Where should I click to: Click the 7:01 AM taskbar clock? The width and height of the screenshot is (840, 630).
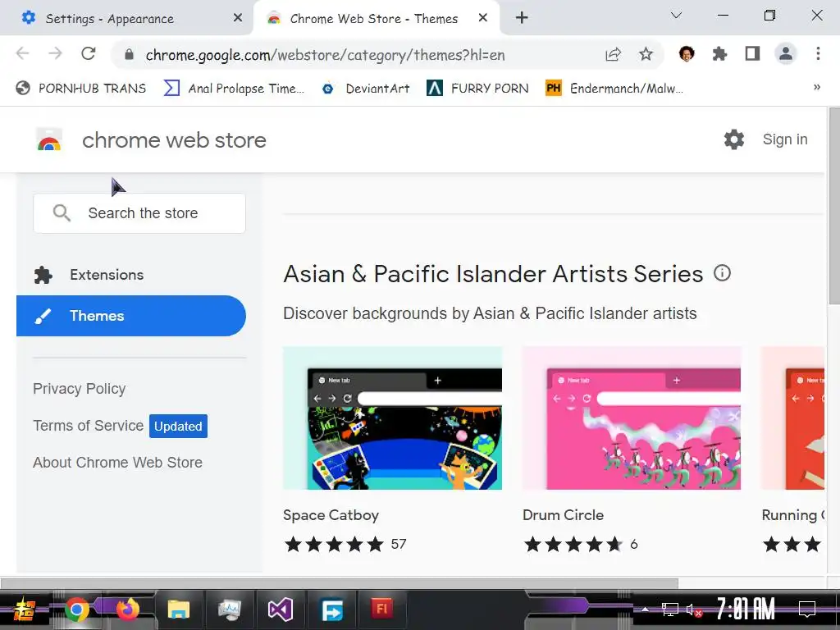click(746, 609)
